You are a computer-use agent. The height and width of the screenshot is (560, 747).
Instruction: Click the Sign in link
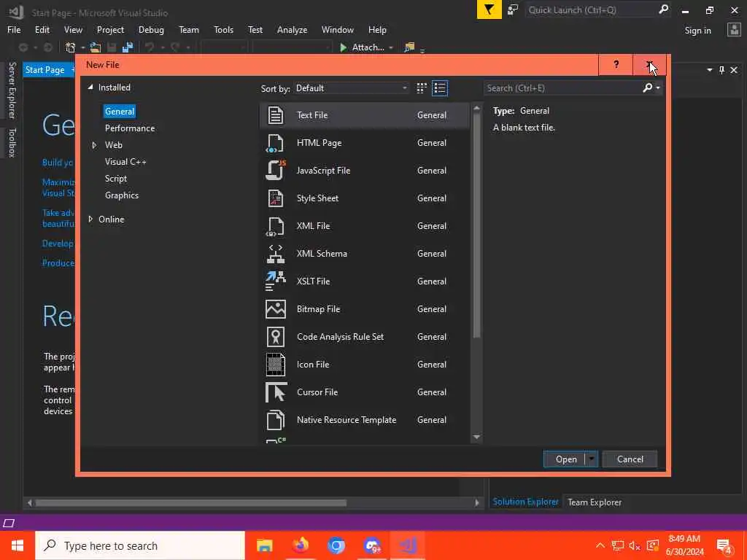(697, 31)
